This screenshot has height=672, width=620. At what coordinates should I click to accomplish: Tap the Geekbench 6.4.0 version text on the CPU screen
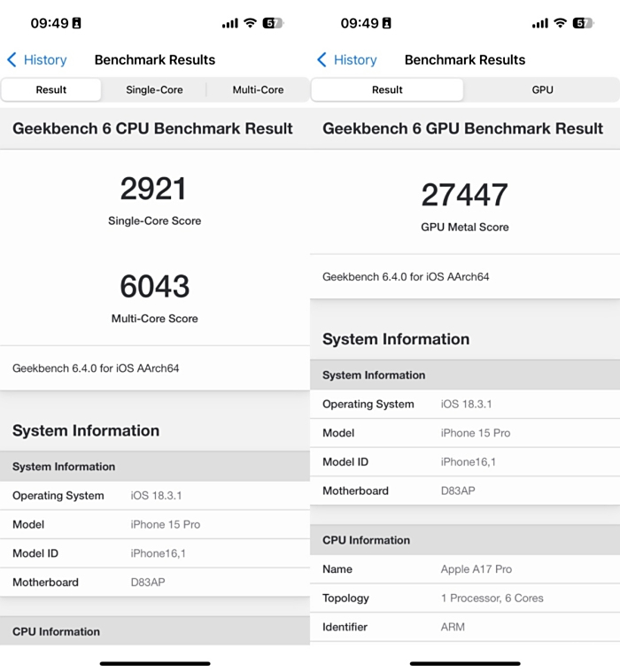click(x=96, y=368)
